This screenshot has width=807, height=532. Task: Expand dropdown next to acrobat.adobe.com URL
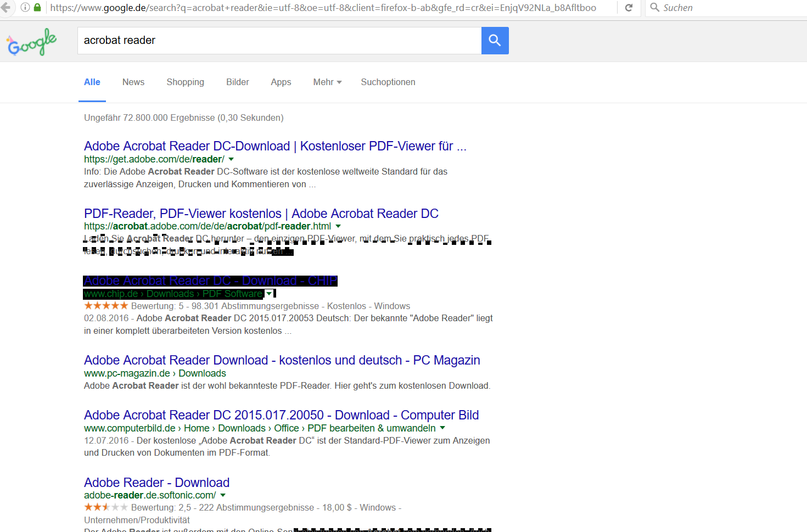click(x=338, y=226)
